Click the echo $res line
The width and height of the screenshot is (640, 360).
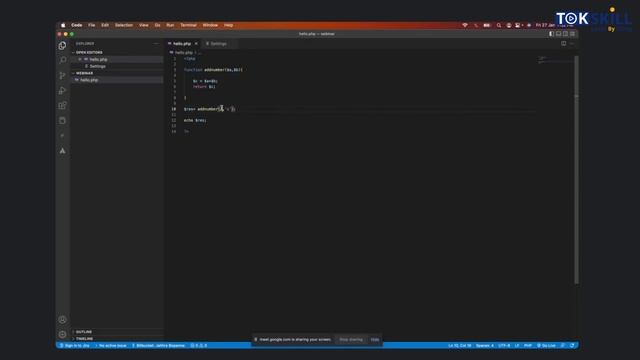tap(195, 120)
